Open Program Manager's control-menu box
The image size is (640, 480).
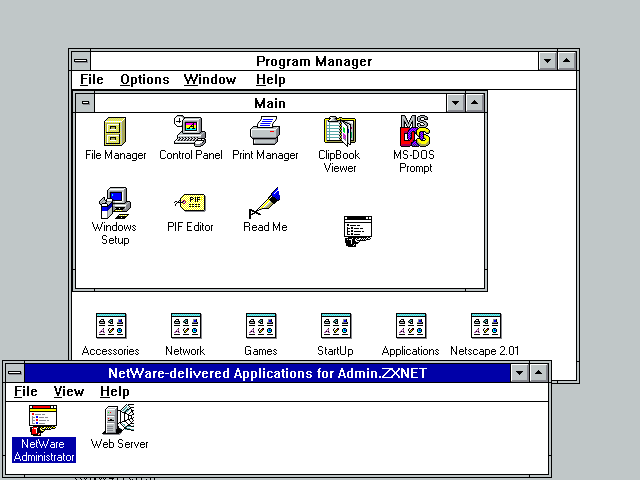[81, 61]
